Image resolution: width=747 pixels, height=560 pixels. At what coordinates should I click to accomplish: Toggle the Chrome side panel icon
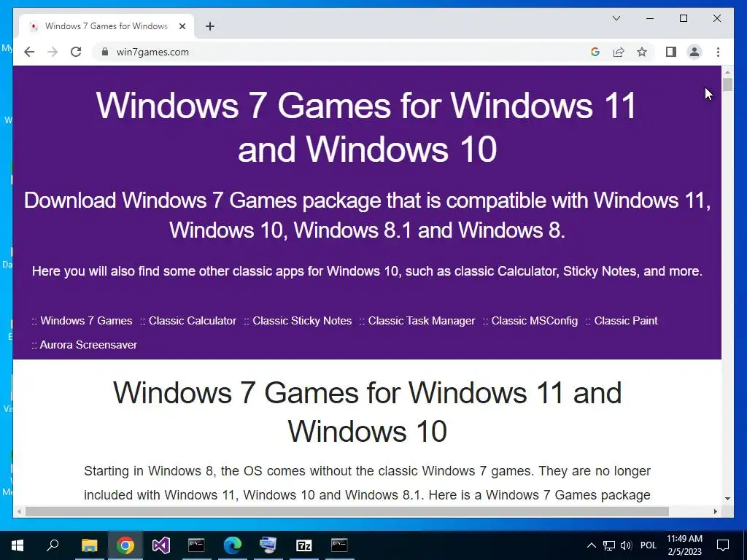(x=671, y=52)
